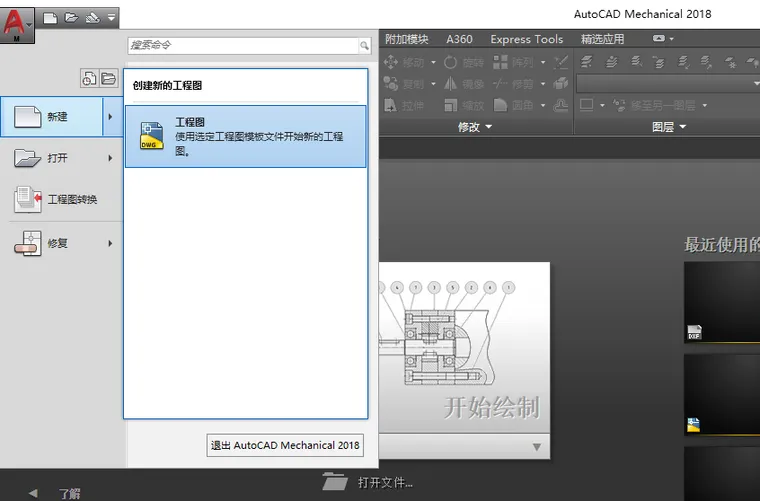Click the search command input field
The height and width of the screenshot is (501, 760).
pyautogui.click(x=243, y=46)
